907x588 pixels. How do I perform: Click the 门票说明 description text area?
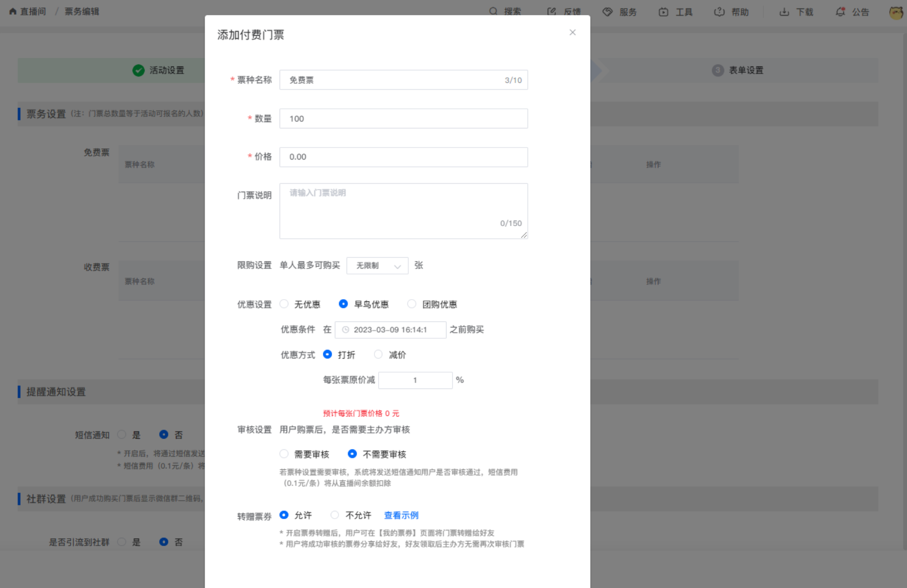[403, 211]
